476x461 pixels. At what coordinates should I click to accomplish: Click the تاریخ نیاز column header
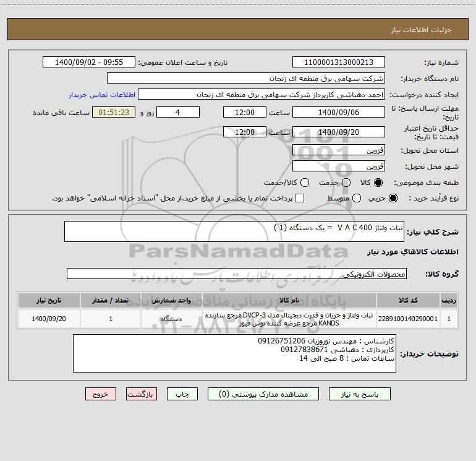tap(49, 301)
